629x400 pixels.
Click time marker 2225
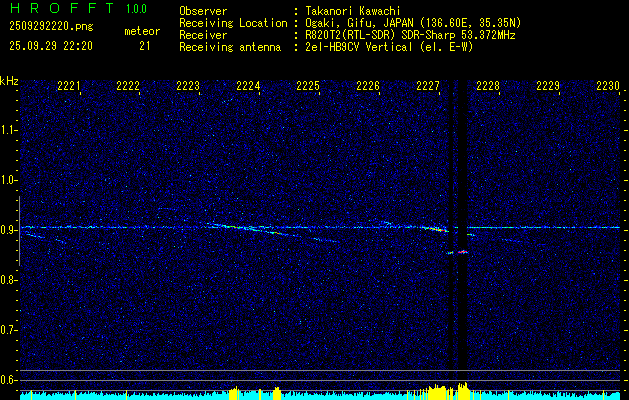pos(308,86)
